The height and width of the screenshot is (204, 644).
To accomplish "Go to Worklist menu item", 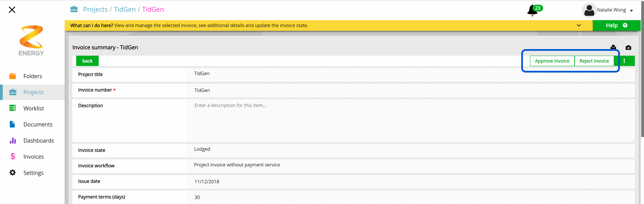I will pos(34,108).
